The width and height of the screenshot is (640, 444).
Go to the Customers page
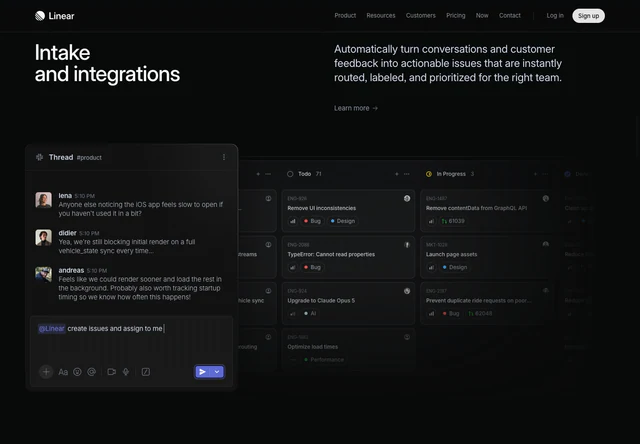(420, 16)
